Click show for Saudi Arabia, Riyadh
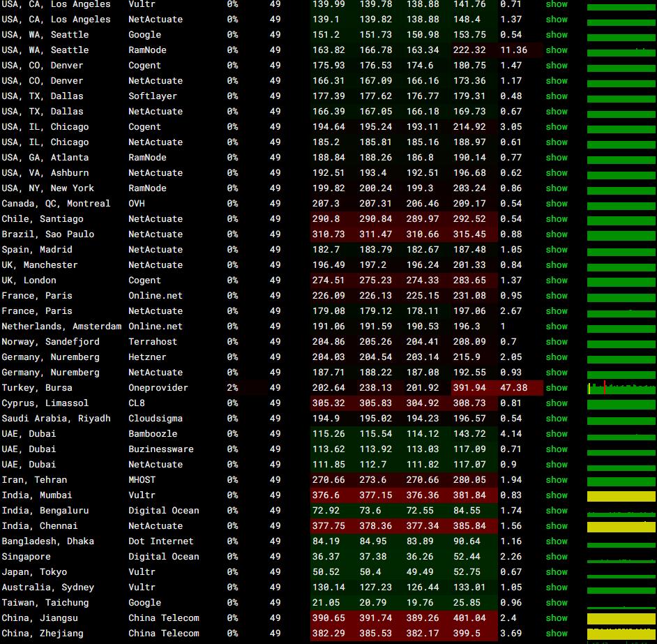The height and width of the screenshot is (644, 657). tap(557, 419)
